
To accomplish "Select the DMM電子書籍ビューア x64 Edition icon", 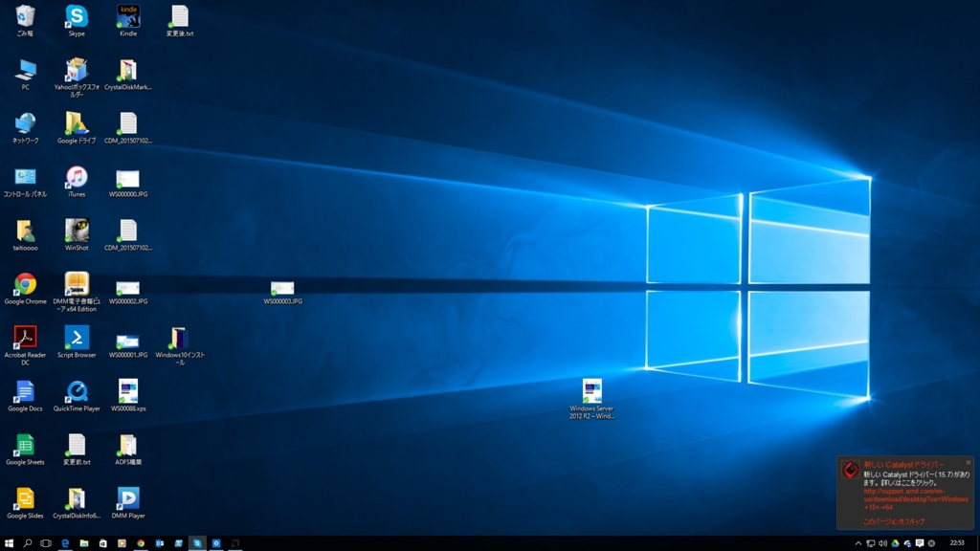I will pos(77,291).
